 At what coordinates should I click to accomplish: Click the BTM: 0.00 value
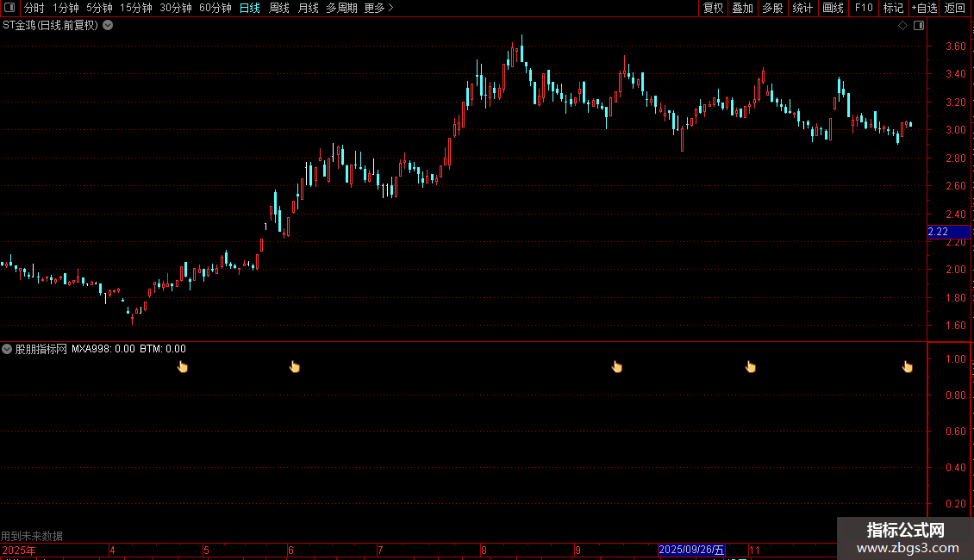point(163,349)
